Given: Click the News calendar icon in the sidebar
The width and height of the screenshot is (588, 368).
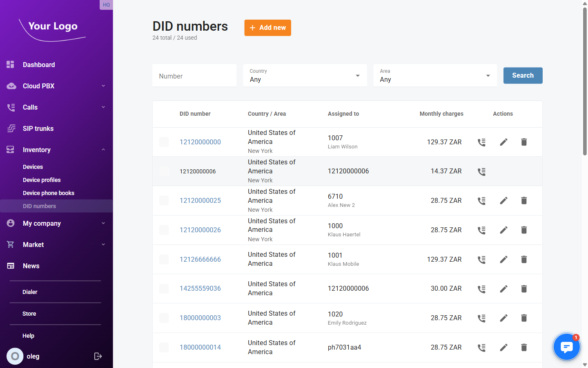Looking at the screenshot, I should (10, 266).
